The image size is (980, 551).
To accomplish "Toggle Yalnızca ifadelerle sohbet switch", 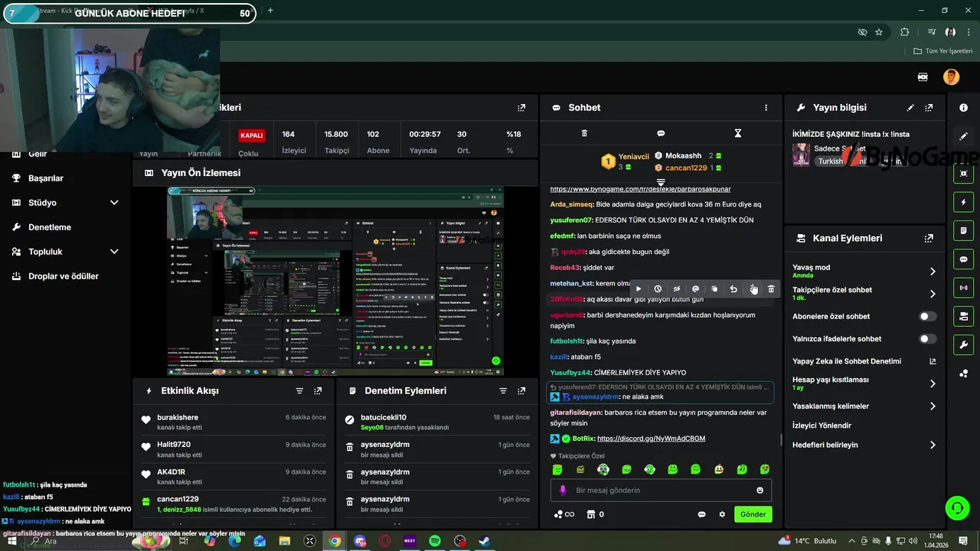I will (927, 338).
